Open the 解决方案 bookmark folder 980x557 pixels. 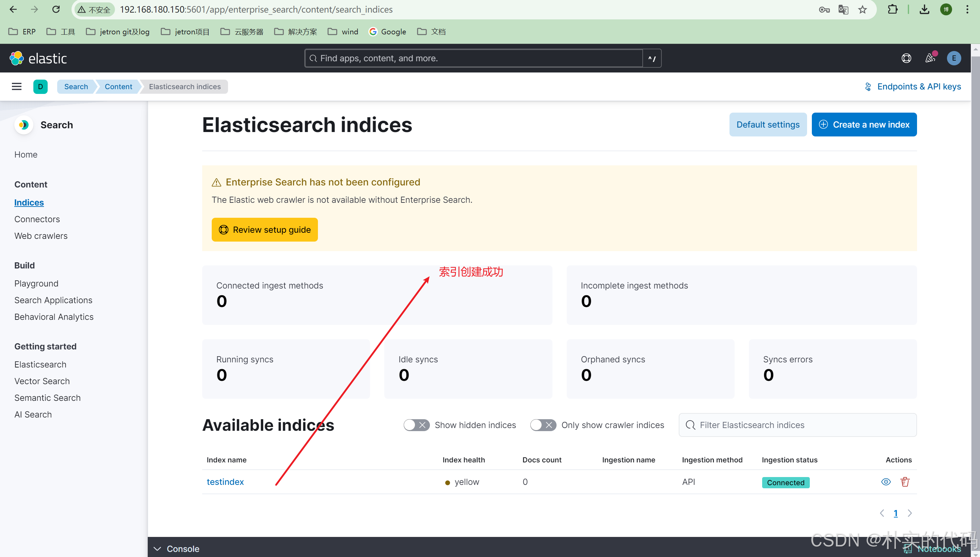[295, 32]
